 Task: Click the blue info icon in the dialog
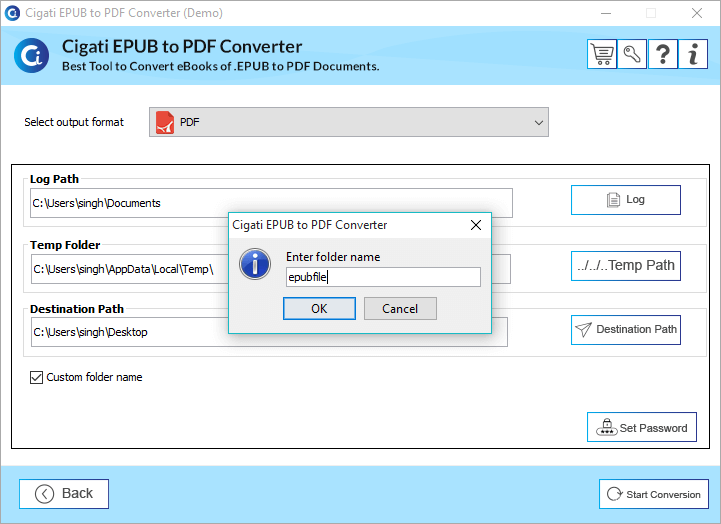255,264
